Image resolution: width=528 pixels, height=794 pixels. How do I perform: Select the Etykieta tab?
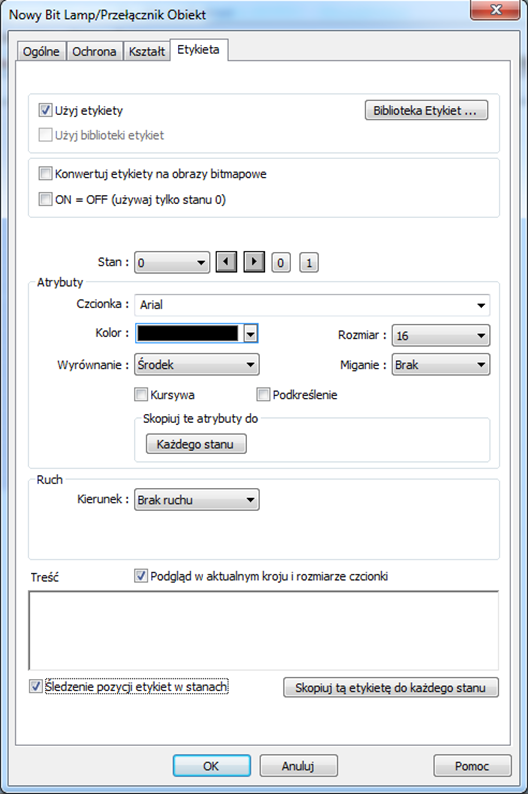click(x=198, y=50)
